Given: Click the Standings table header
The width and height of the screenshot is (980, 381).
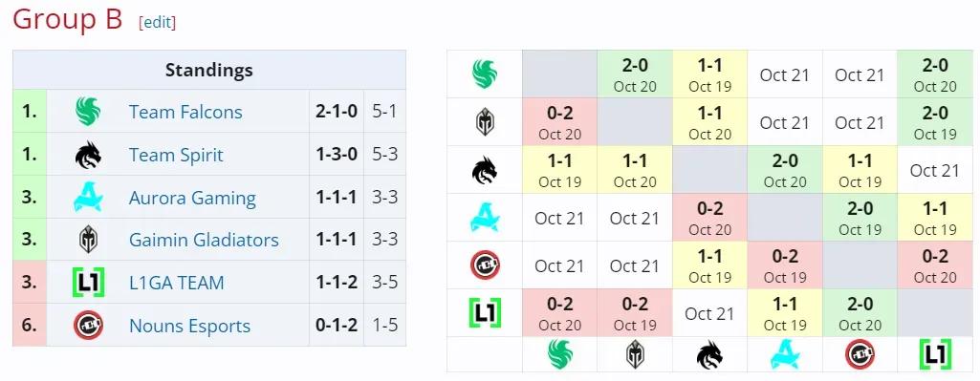Looking at the screenshot, I should 209,70.
